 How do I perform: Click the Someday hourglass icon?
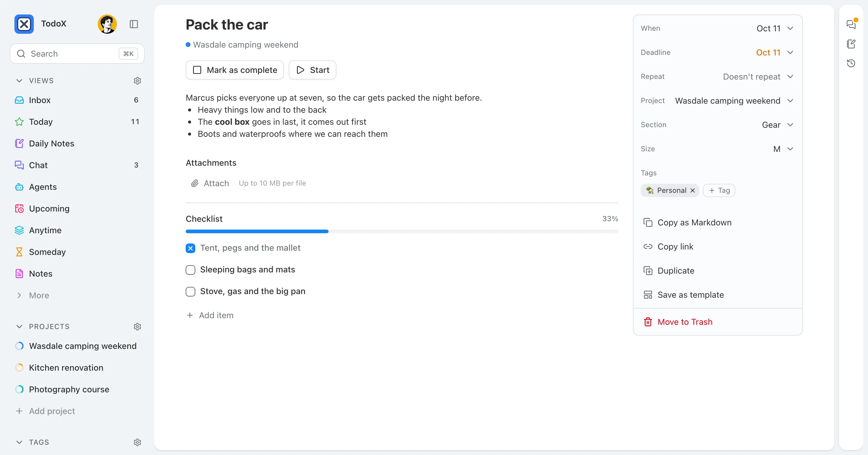click(19, 252)
